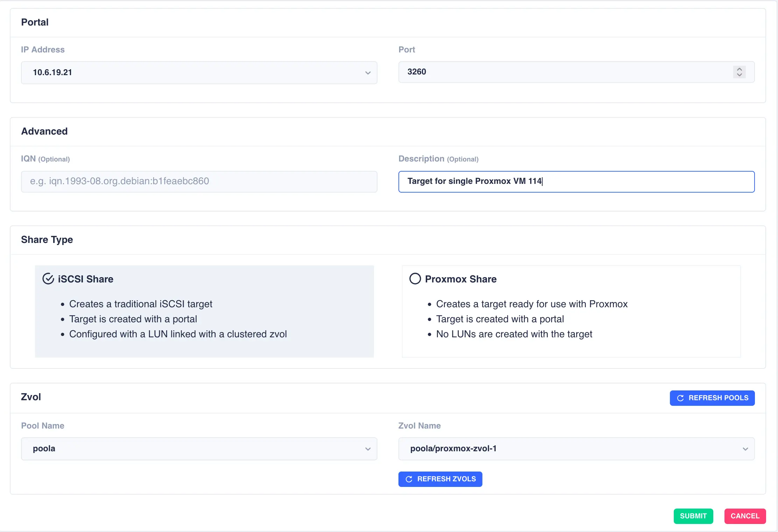This screenshot has height=532, width=778.
Task: Click the circle icon next to Proxmox Share
Action: click(x=415, y=279)
